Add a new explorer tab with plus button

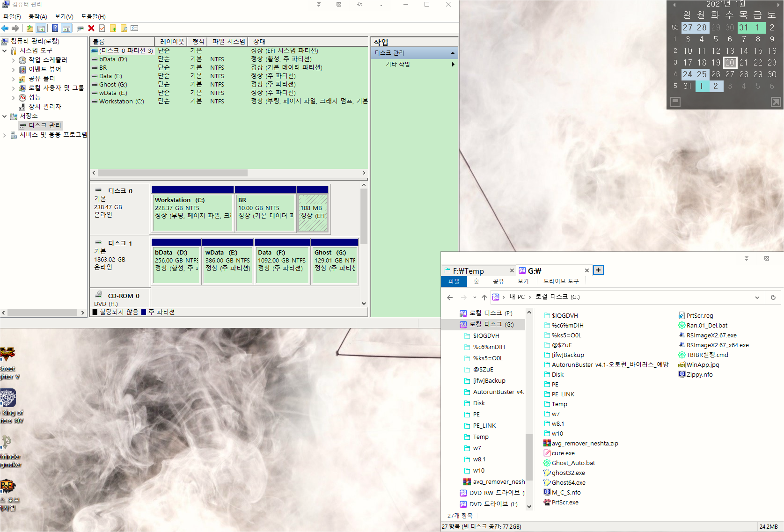(x=598, y=270)
